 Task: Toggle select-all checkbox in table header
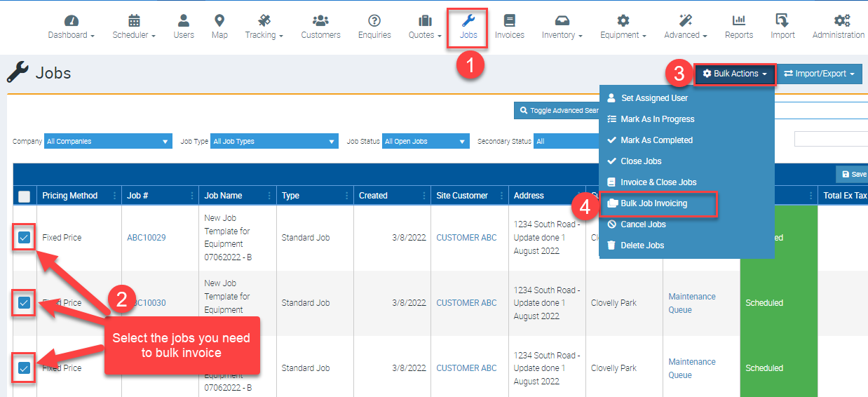24,196
